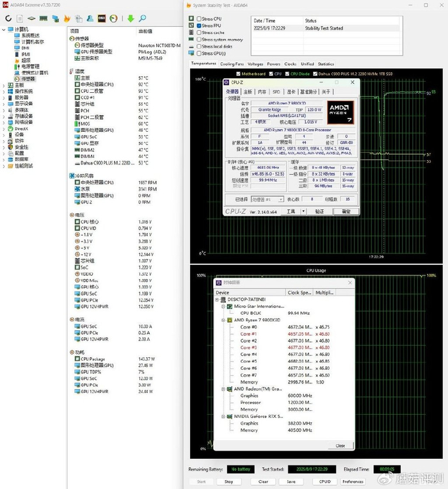This screenshot has height=489, width=448.
Task: Switch to the Temperatures tab
Action: (204, 63)
